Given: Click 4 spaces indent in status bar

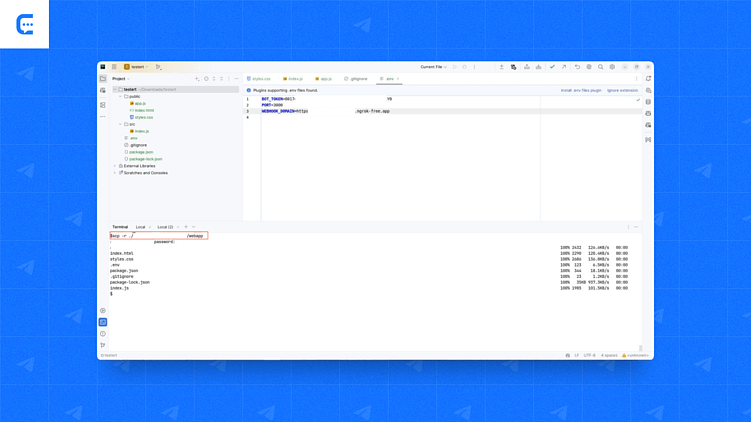Looking at the screenshot, I should (609, 355).
